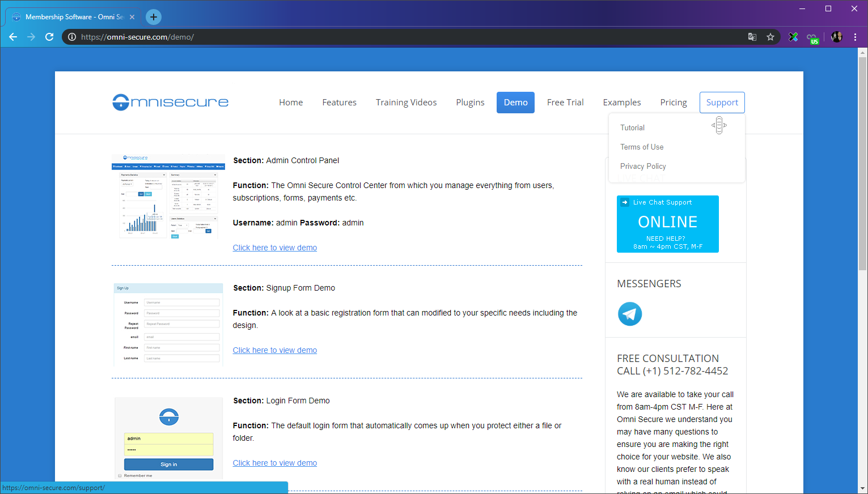868x494 pixels.
Task: Click the 'Section: Login Form Demo' text
Action: click(x=281, y=401)
